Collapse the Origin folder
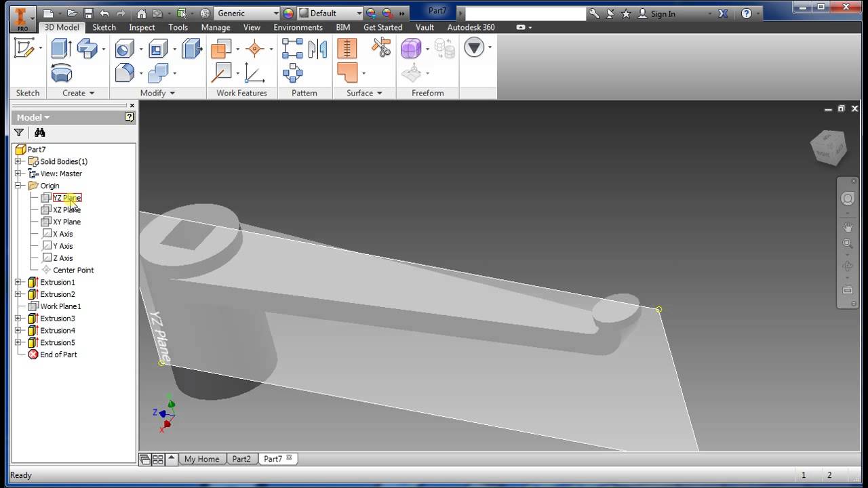 (x=18, y=186)
